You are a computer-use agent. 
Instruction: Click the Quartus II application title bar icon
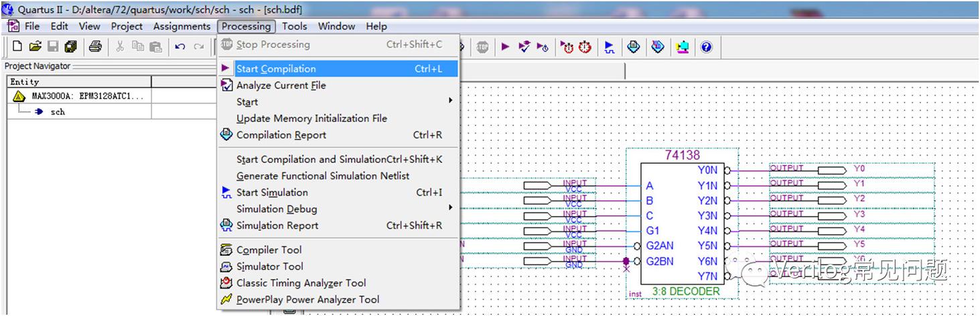coord(8,9)
